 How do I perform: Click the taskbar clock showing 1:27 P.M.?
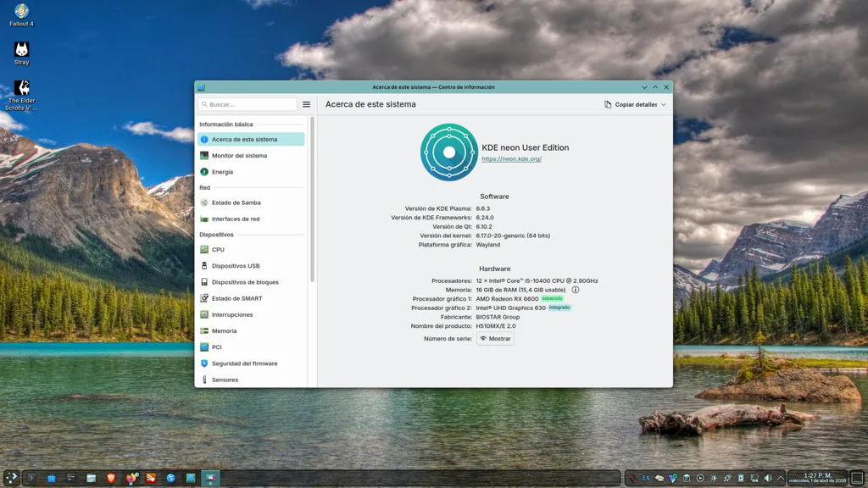[818, 478]
